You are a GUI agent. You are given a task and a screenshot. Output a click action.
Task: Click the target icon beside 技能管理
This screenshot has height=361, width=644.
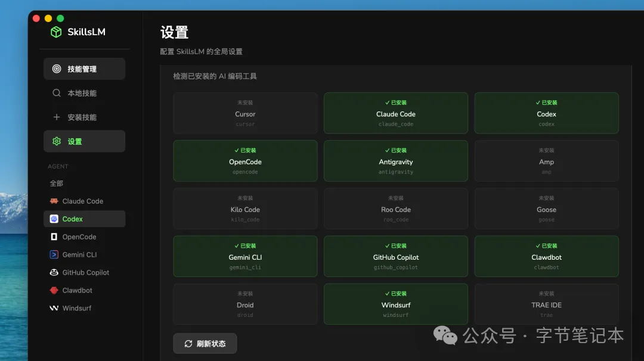pos(57,69)
